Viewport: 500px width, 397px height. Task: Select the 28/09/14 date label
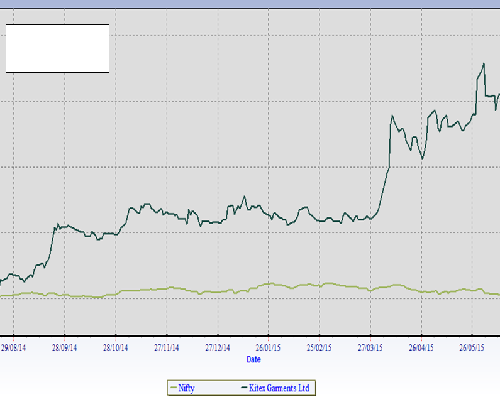pyautogui.click(x=64, y=348)
